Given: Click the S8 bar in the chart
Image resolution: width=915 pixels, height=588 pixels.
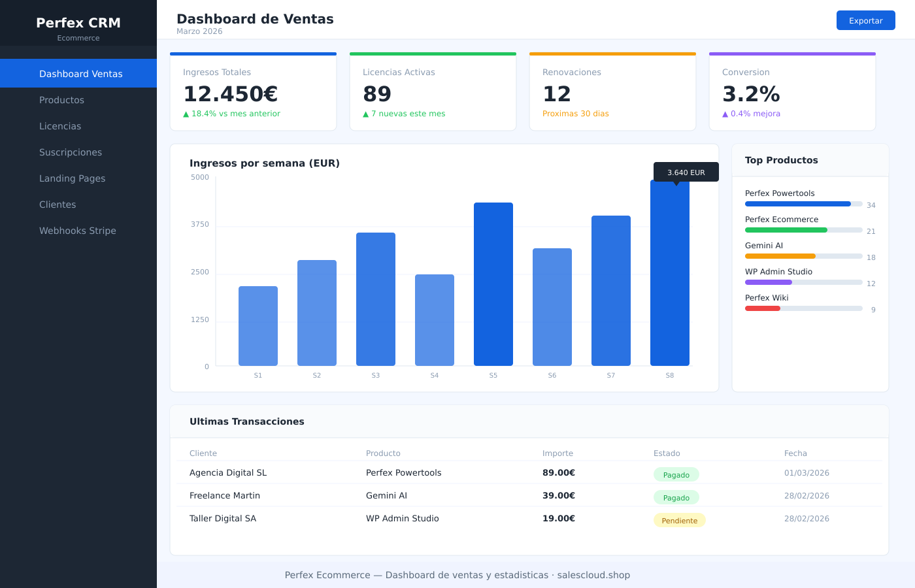Looking at the screenshot, I should tap(669, 274).
